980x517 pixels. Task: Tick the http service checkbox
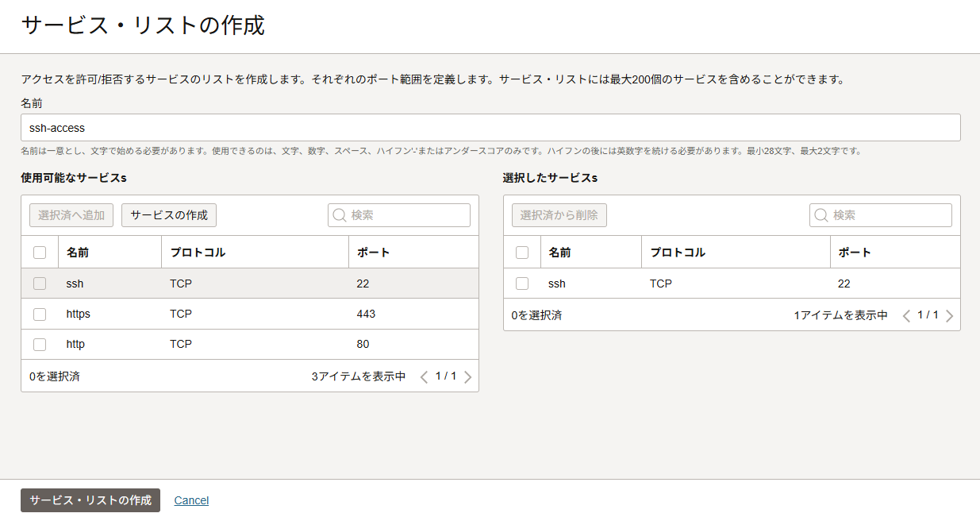40,344
